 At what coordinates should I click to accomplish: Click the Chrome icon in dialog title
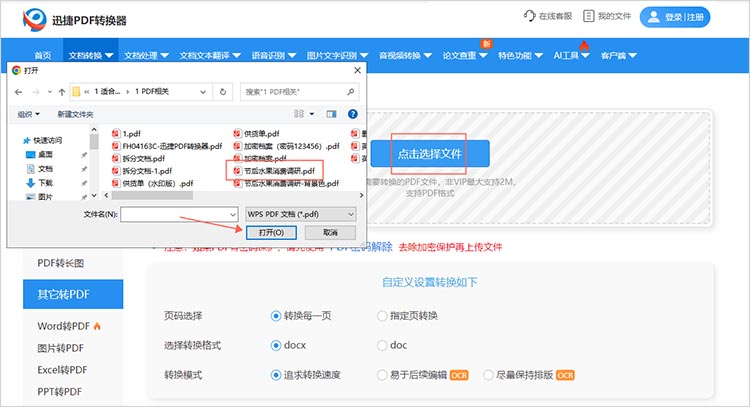[16, 70]
